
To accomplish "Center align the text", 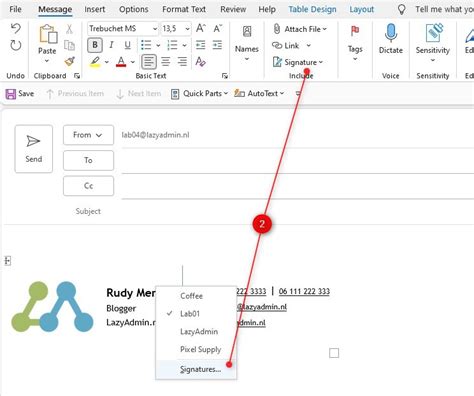I will click(x=166, y=62).
